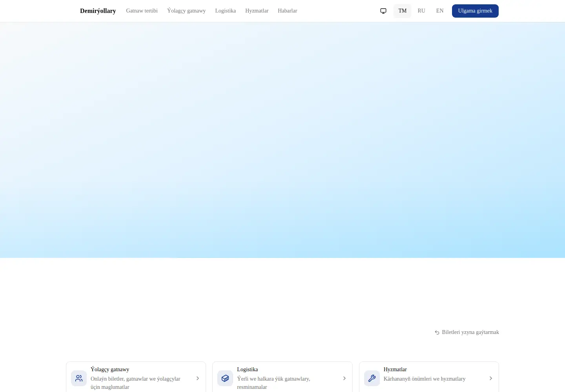Follow the Biletleri yzyna gaýtarmak link
The height and width of the screenshot is (392, 565).
click(x=467, y=332)
